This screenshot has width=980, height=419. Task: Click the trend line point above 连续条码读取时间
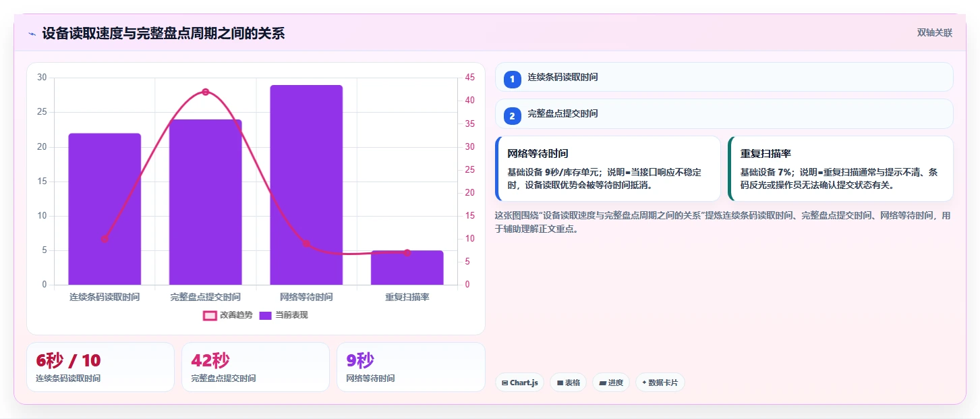105,239
